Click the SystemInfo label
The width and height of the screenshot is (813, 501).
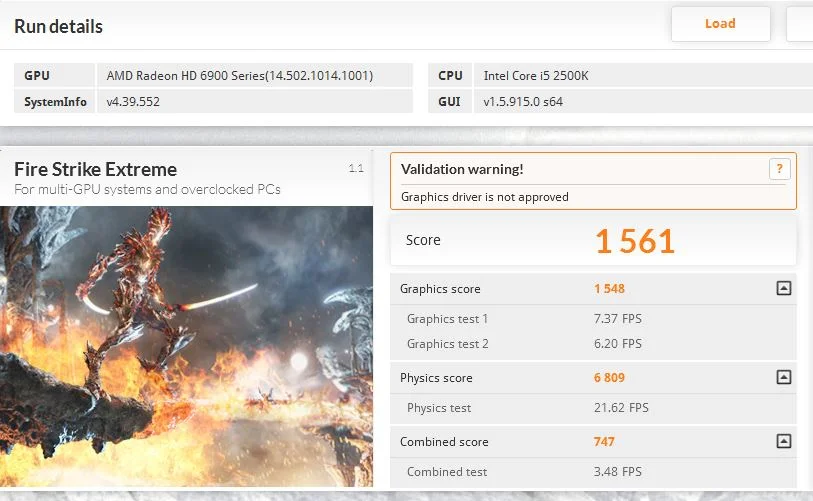55,102
